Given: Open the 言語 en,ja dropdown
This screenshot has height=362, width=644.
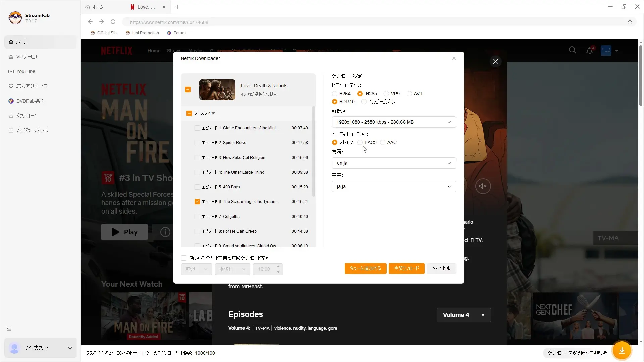Looking at the screenshot, I should click(394, 163).
